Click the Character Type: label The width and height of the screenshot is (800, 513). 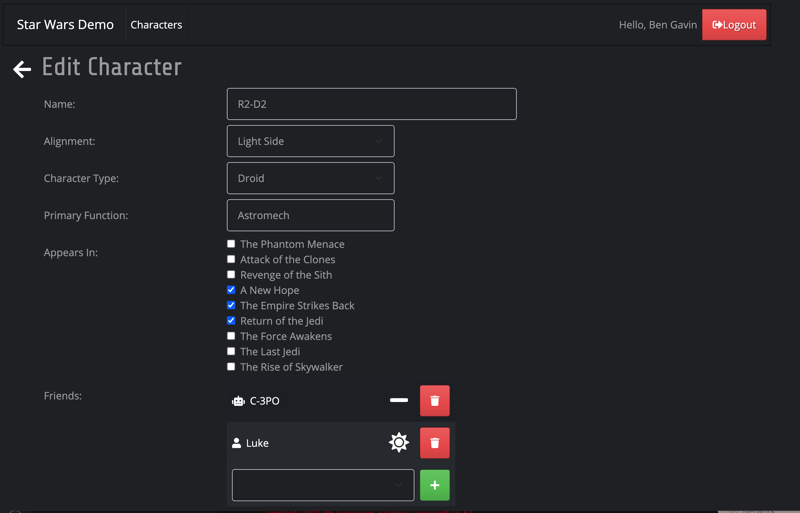click(81, 178)
